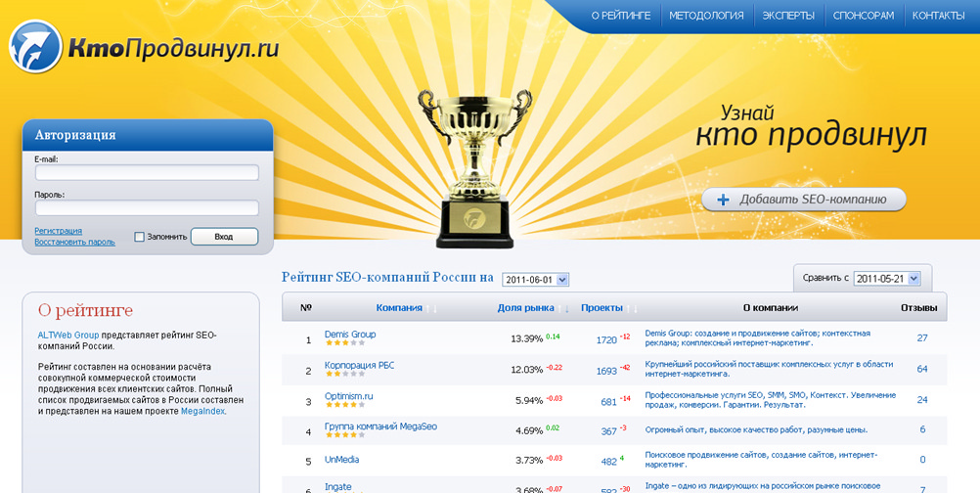Tick the Запомнить checkbox
Image resolution: width=980 pixels, height=493 pixels.
(140, 237)
